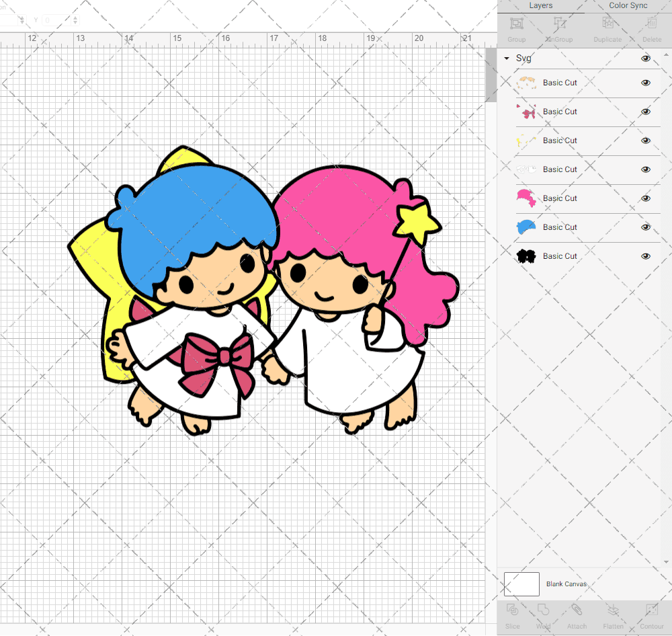Click the Blank Canvas color swatch
Viewport: 672px width, 636px height.
pos(521,584)
